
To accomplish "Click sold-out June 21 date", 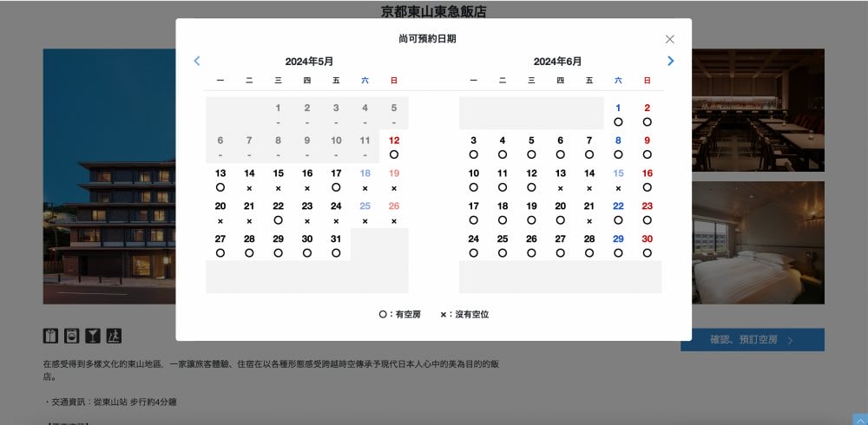I will click(589, 212).
